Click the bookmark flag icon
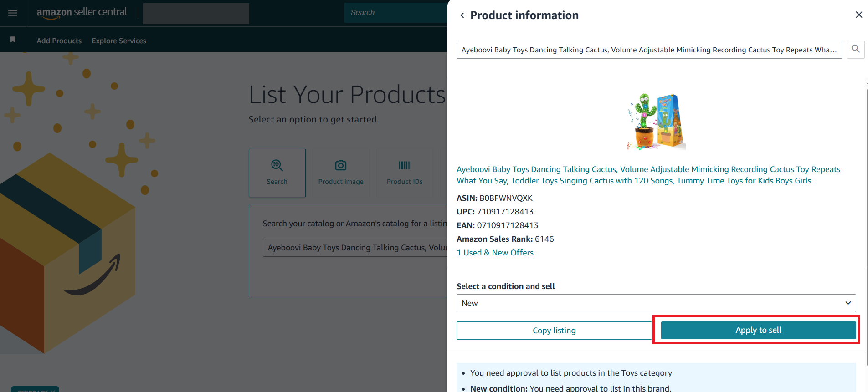 point(13,40)
